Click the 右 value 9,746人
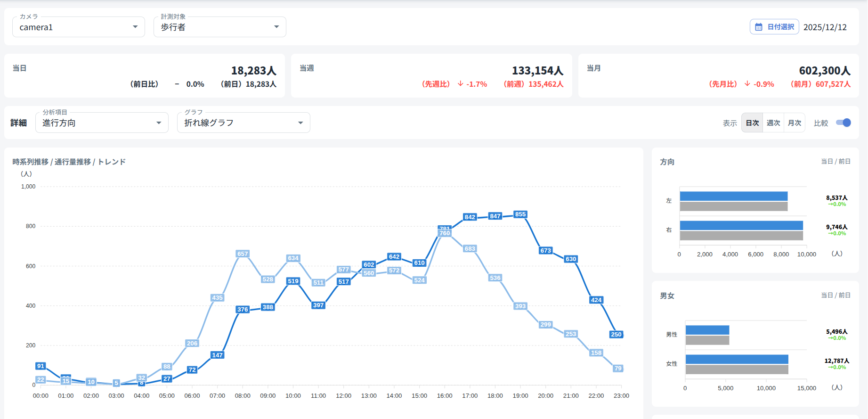 click(836, 227)
